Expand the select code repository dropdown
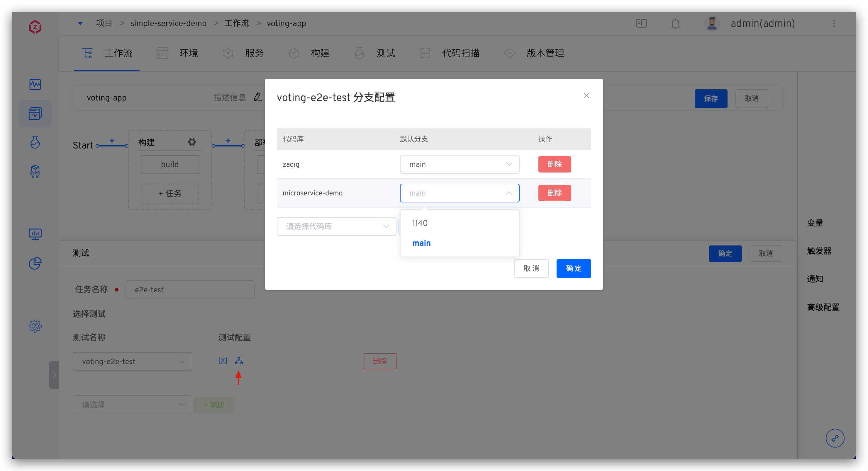 pyautogui.click(x=336, y=226)
